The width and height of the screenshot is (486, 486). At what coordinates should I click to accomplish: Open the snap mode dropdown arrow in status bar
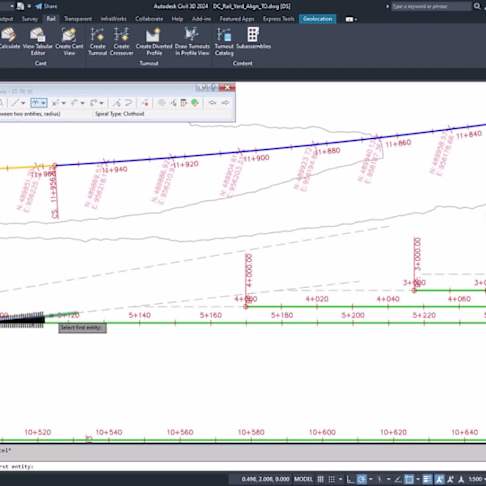341,479
